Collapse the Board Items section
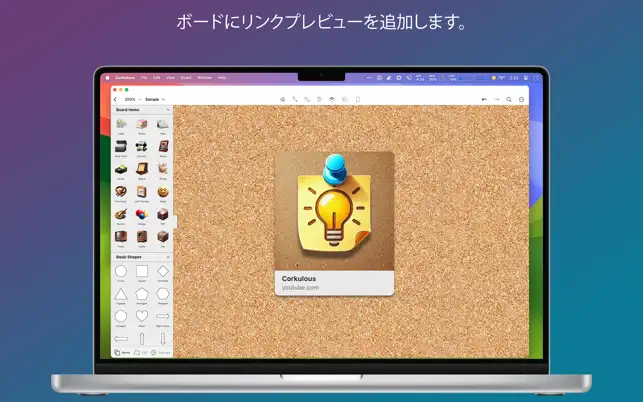 (168, 110)
